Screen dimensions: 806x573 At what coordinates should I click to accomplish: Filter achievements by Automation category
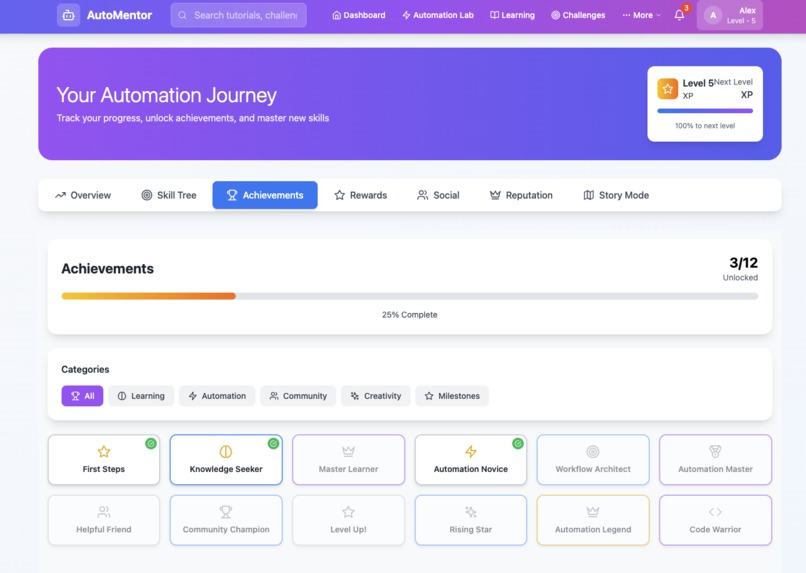[x=217, y=396]
